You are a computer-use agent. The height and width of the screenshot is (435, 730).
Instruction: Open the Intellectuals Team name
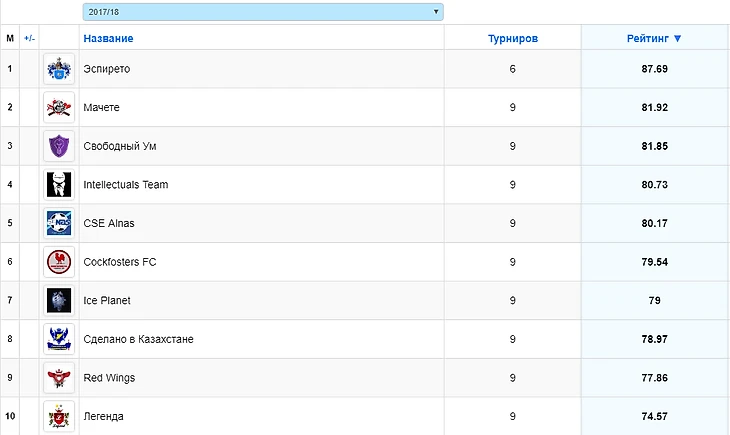click(126, 185)
